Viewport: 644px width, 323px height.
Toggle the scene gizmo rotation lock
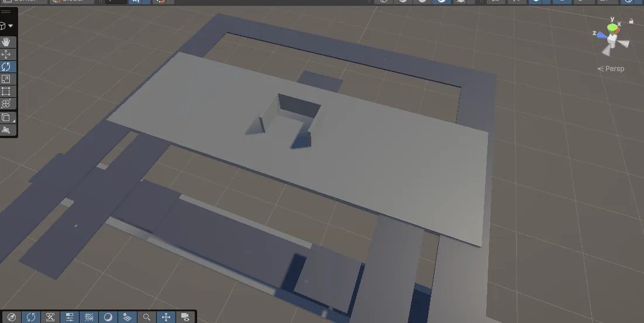click(631, 21)
